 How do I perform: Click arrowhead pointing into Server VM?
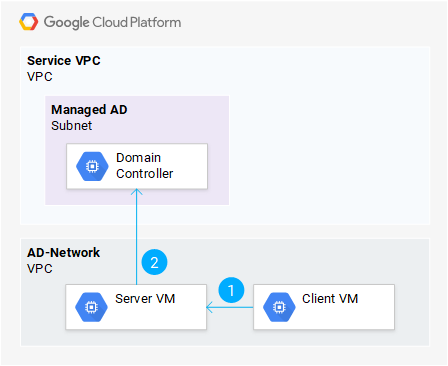(x=209, y=307)
